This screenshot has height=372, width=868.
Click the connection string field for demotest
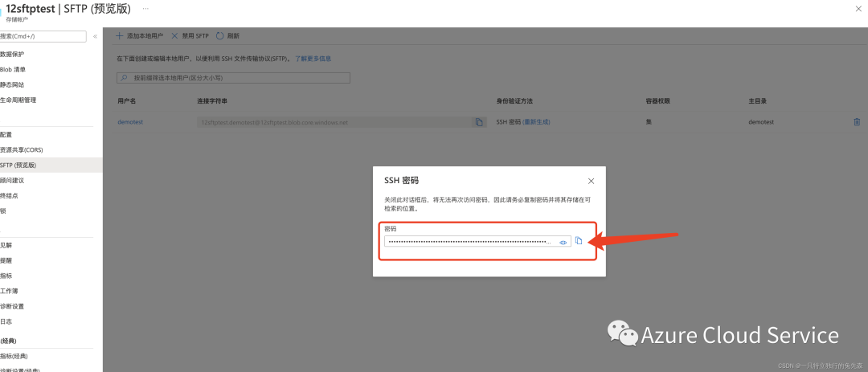334,122
